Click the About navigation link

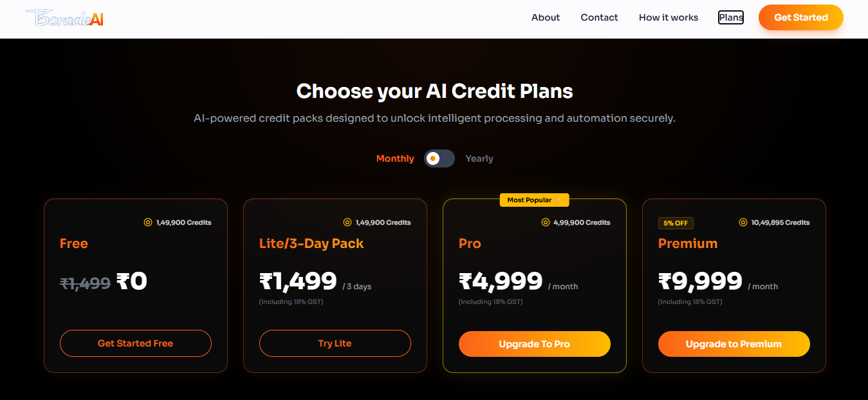point(545,17)
